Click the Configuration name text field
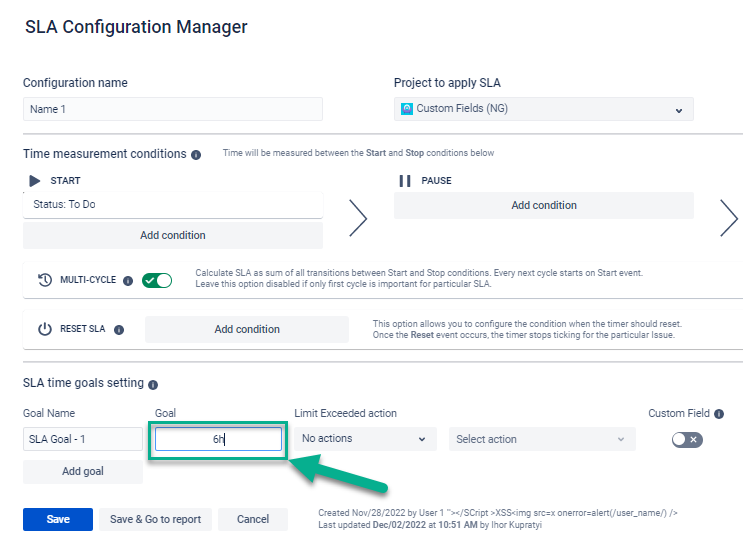This screenshot has height=545, width=743. click(172, 109)
